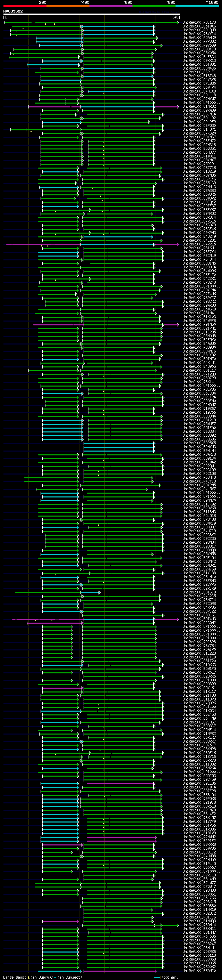Select the query name AV635622

click(13, 11)
